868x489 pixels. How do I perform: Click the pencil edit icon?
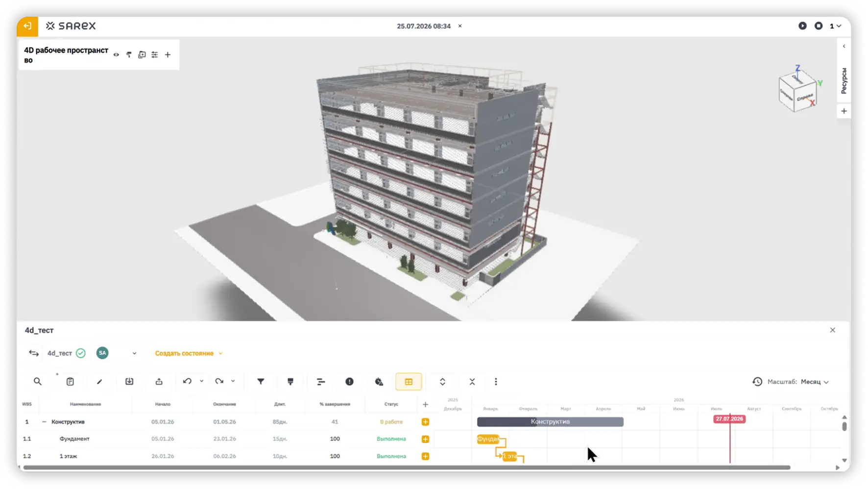point(99,382)
